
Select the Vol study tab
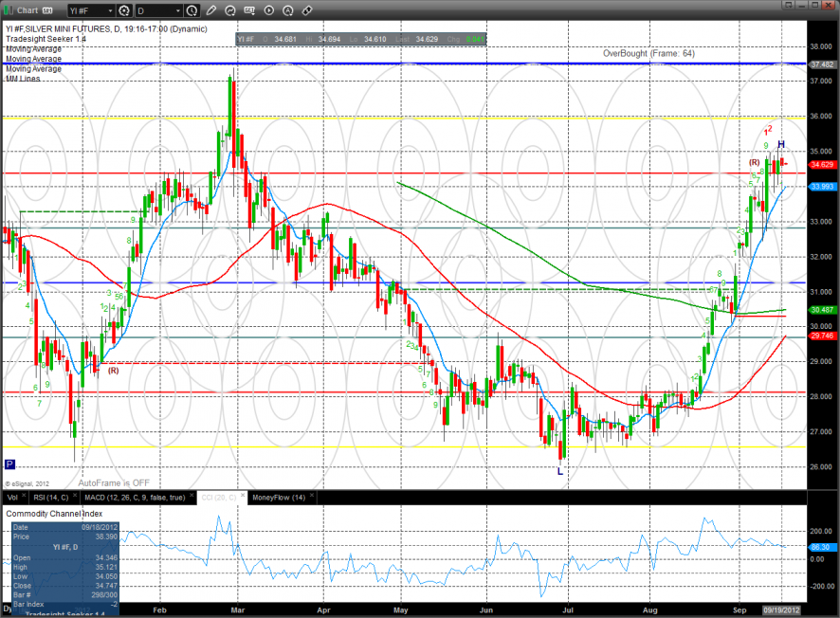[12, 497]
